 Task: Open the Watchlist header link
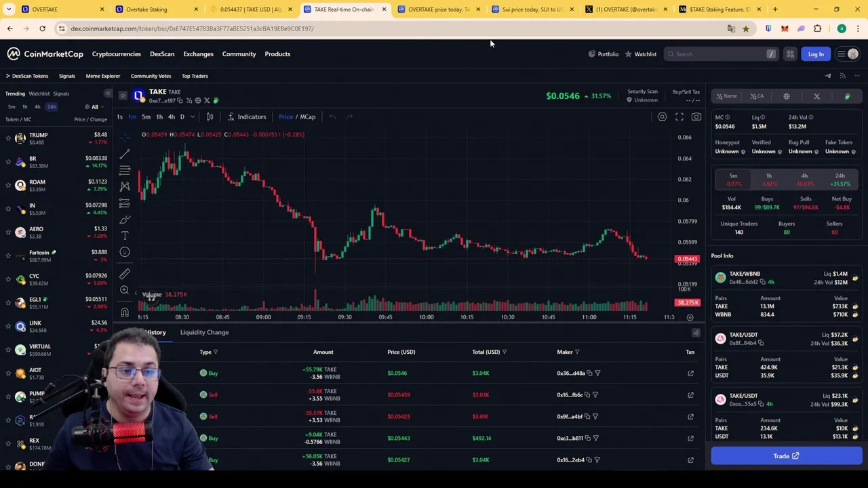pos(641,54)
